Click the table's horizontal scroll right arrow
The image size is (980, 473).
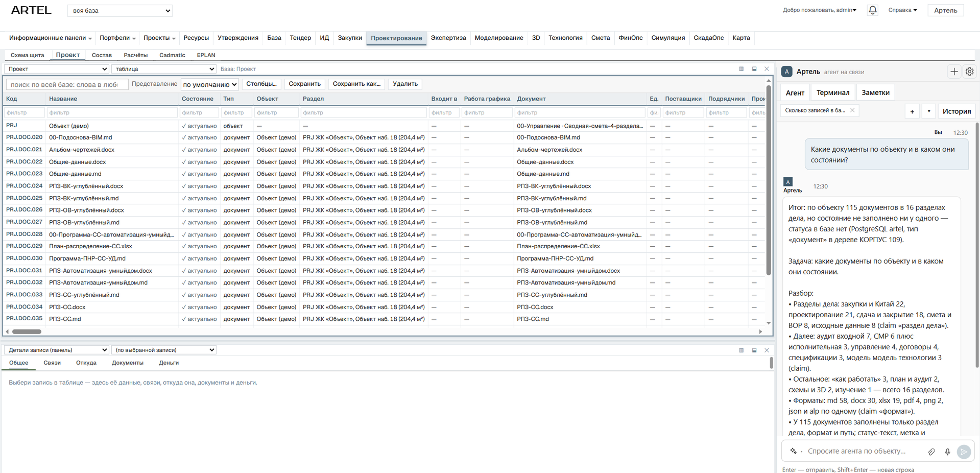pyautogui.click(x=760, y=332)
